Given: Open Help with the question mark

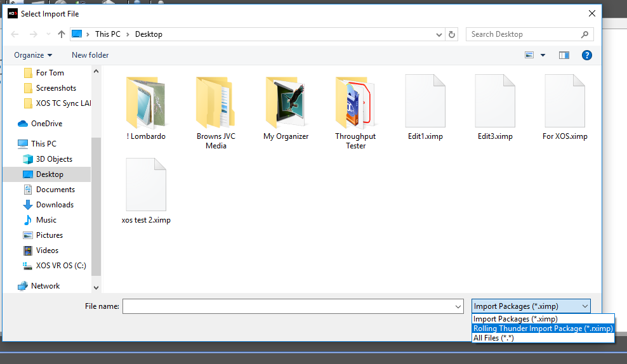Looking at the screenshot, I should pos(586,55).
